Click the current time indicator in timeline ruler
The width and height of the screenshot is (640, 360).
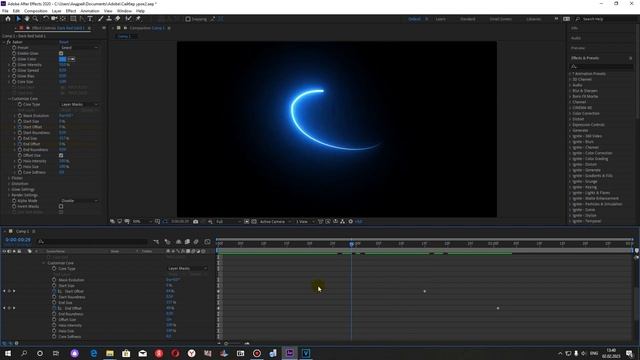click(352, 244)
